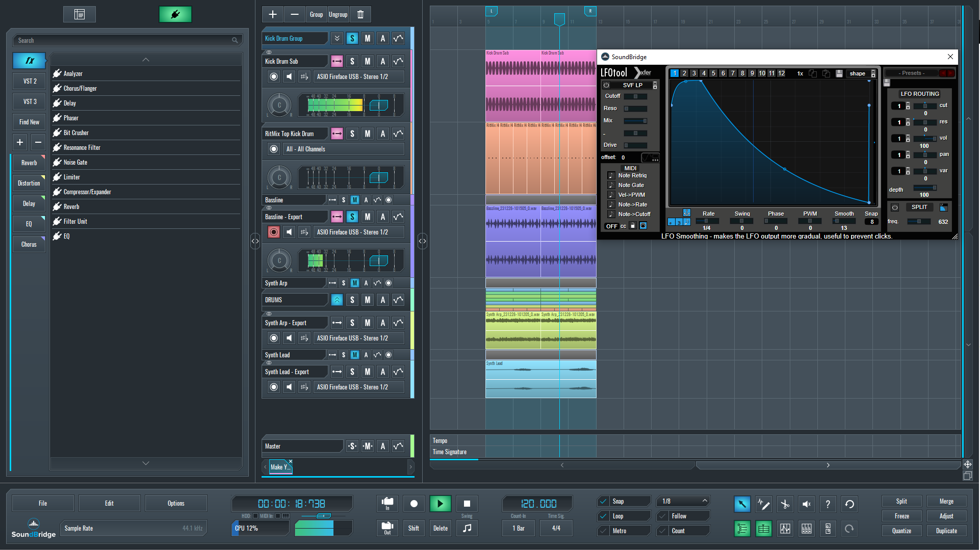The height and width of the screenshot is (550, 980).
Task: Open automation lane for Kick Drum Sub
Action: click(x=398, y=61)
